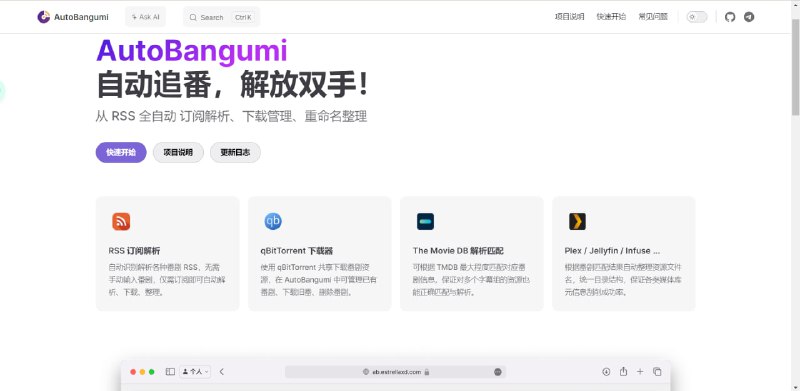The image size is (800, 391).
Task: Open the 项目说明 nav menu item
Action: 569,17
